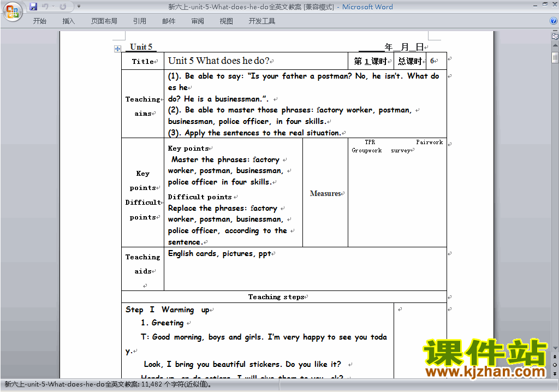Click the 'Unit 5' heading above table
The image size is (559, 392).
click(141, 47)
